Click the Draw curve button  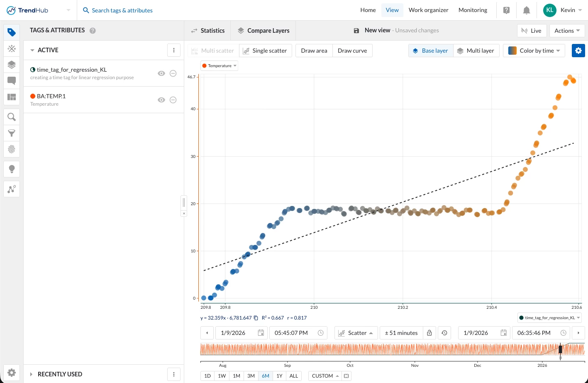pyautogui.click(x=352, y=51)
